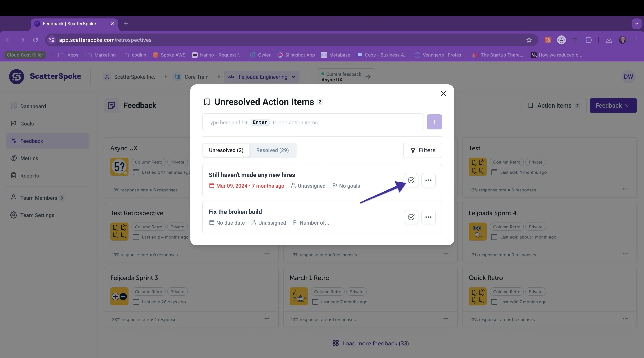Open the Dashboard from the sidebar
The height and width of the screenshot is (358, 644).
coord(33,106)
